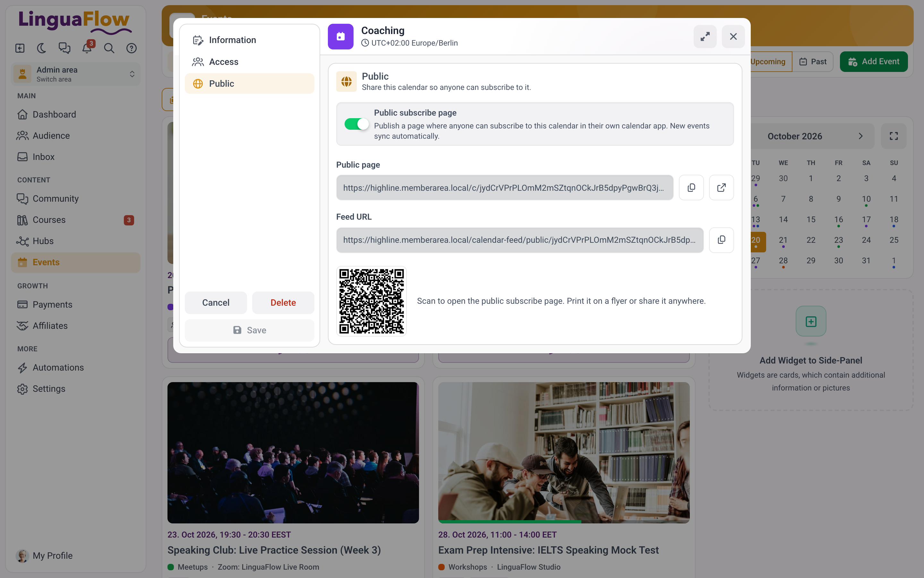Open the search icon in sidebar
This screenshot has height=578, width=924.
tap(109, 48)
